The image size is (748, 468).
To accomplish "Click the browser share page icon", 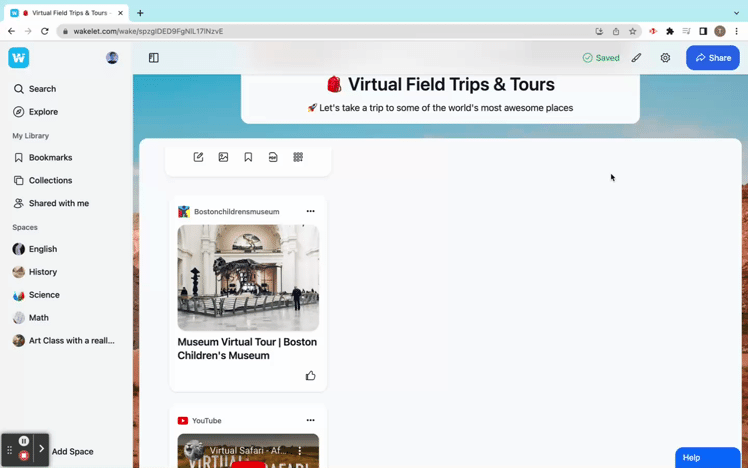I will coord(616,31).
